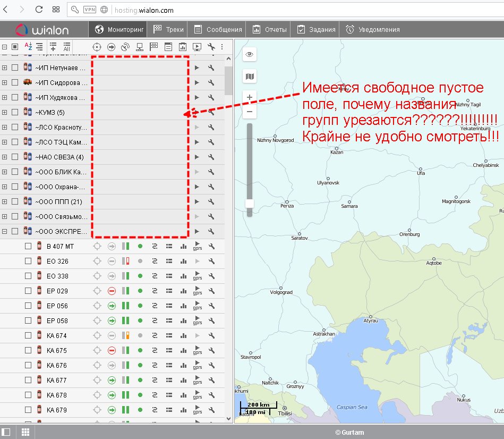This screenshot has width=504, height=439.
Task: Tick the checkbox next to ~КУМЗ (5) group
Action: pyautogui.click(x=15, y=113)
